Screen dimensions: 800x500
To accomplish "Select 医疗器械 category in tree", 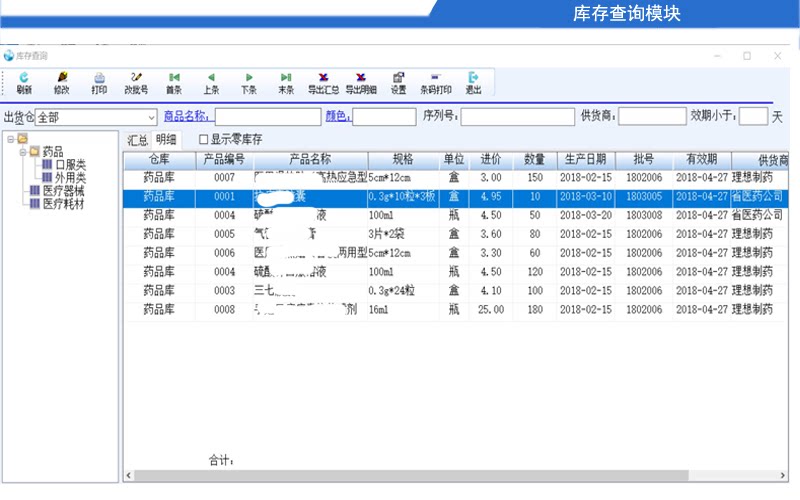I will coord(63,191).
